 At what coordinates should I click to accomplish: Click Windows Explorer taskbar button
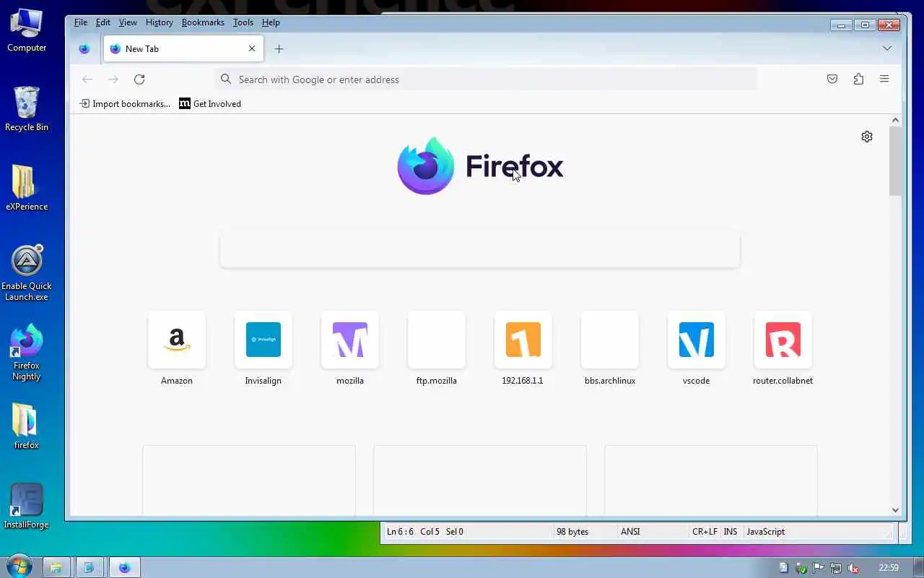coord(56,567)
